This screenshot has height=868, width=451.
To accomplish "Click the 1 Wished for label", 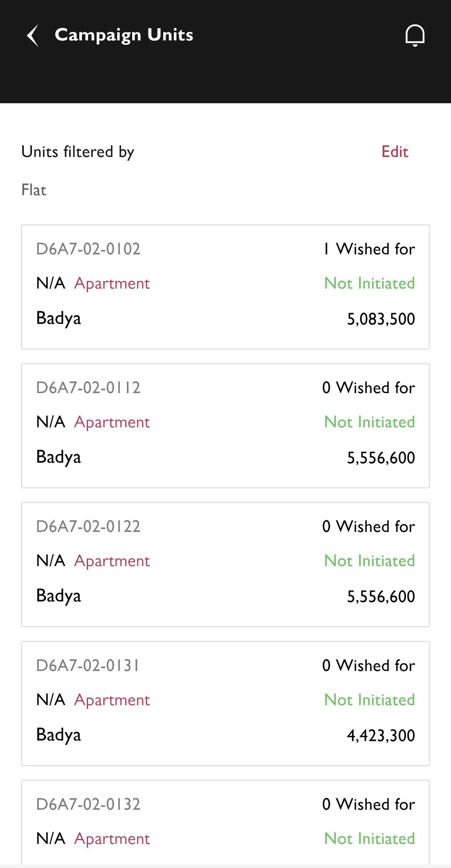I will [369, 249].
